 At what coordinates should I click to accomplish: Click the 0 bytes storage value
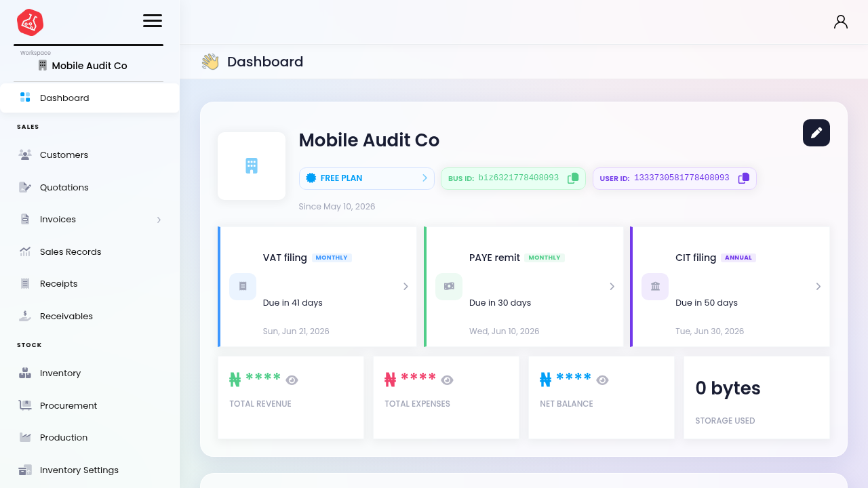click(728, 388)
